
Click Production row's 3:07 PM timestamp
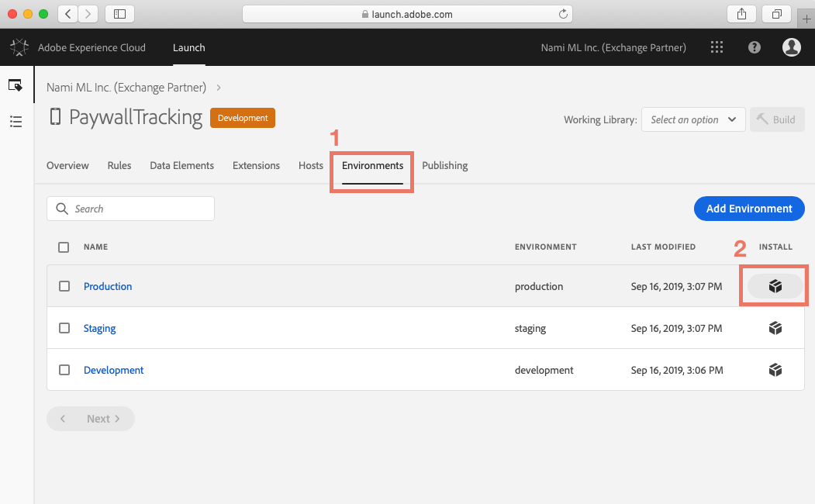pos(676,286)
